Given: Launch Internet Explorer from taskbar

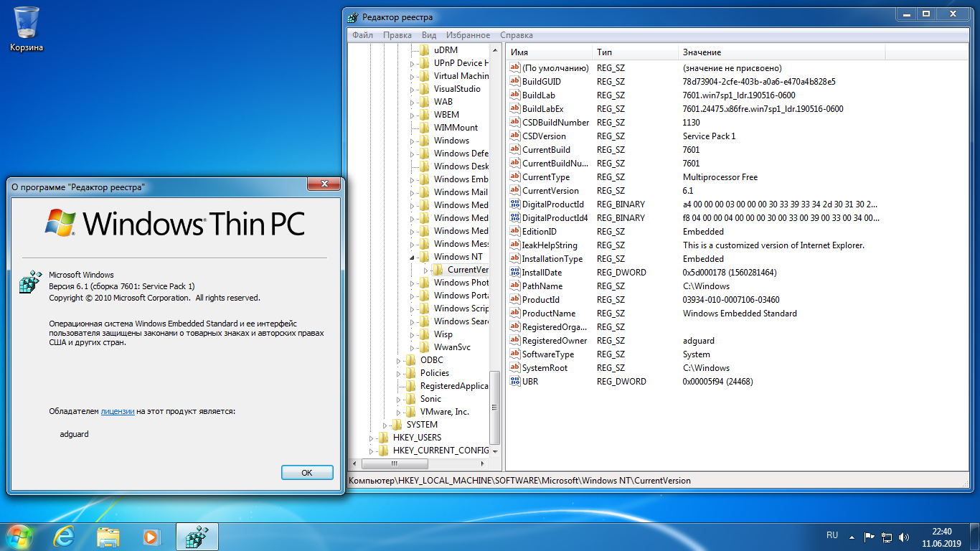Looking at the screenshot, I should click(65, 537).
